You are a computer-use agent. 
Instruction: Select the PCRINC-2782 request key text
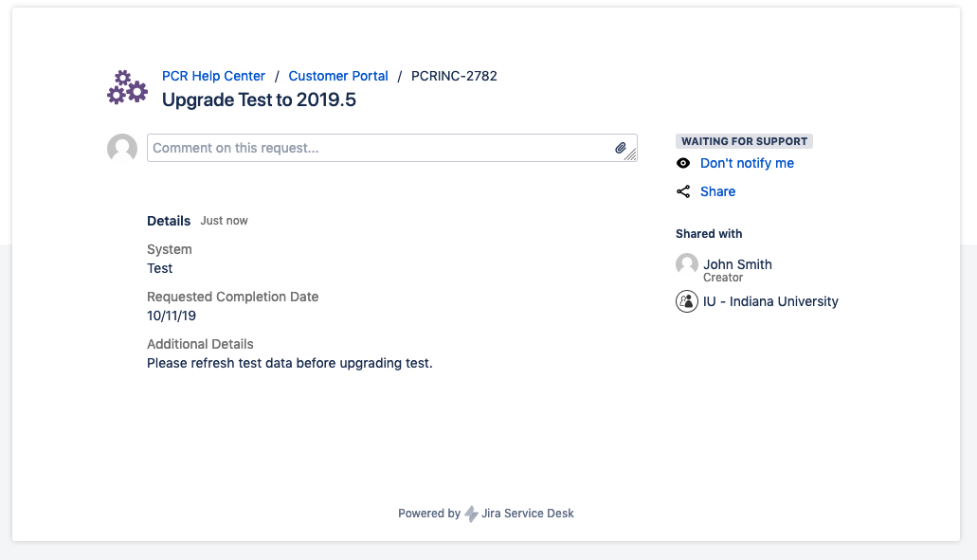coord(454,76)
